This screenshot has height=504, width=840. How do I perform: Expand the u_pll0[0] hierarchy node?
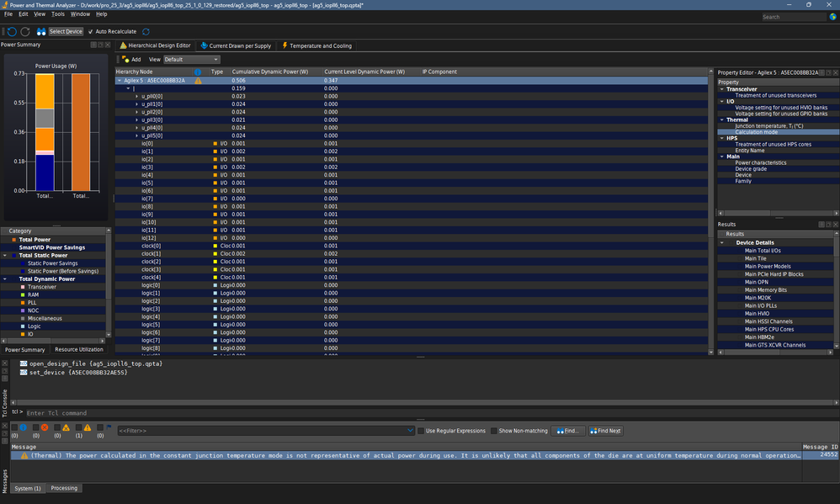pyautogui.click(x=137, y=97)
